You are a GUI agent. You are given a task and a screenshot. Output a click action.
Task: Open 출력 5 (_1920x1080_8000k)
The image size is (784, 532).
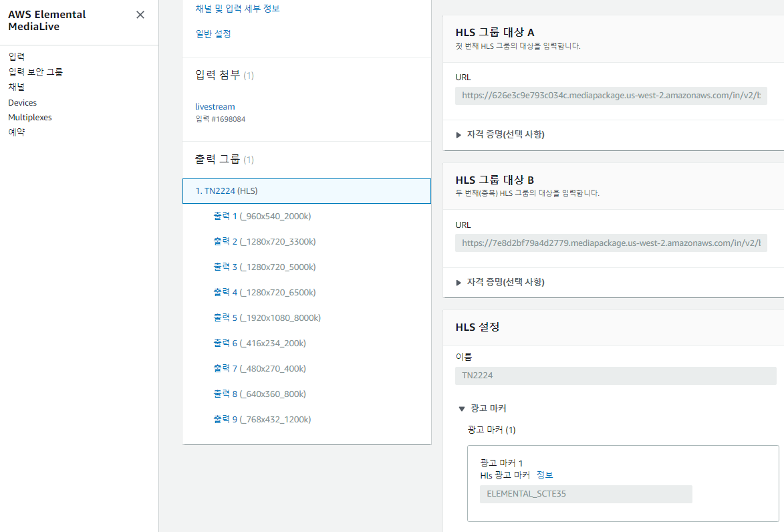(267, 318)
